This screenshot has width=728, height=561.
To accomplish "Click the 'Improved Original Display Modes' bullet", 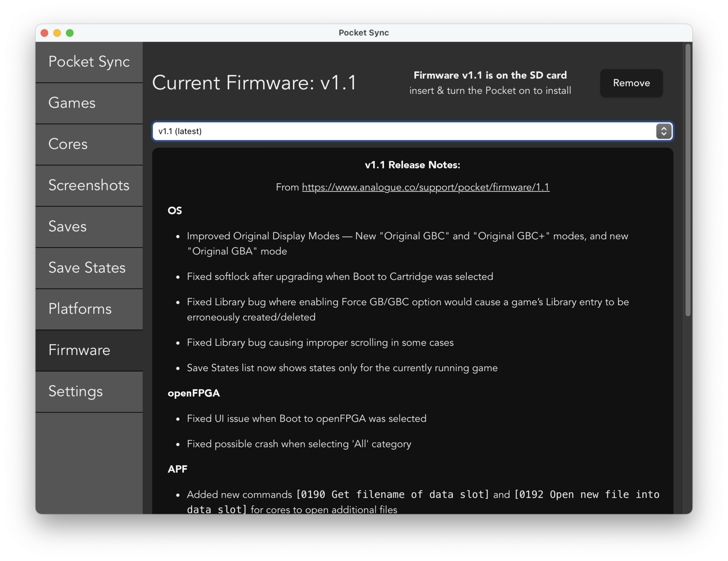I will pos(408,244).
